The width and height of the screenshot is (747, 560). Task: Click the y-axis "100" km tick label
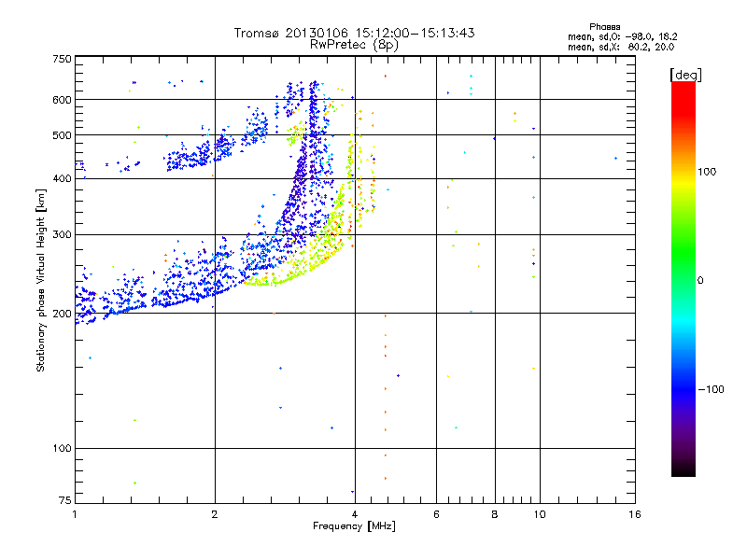62,449
